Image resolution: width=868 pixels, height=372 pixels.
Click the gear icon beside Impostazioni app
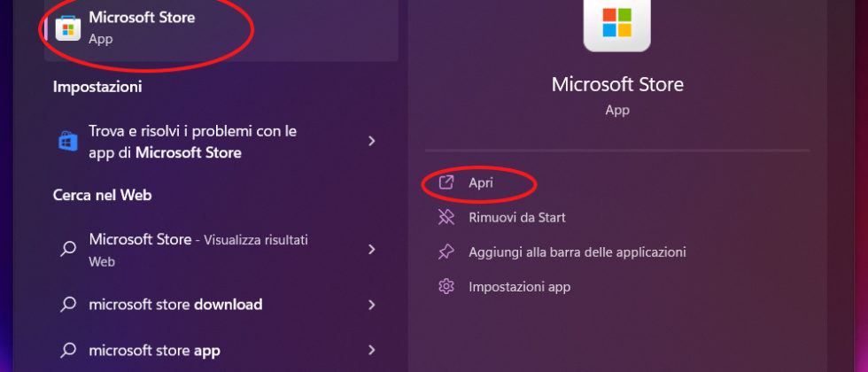coord(447,286)
